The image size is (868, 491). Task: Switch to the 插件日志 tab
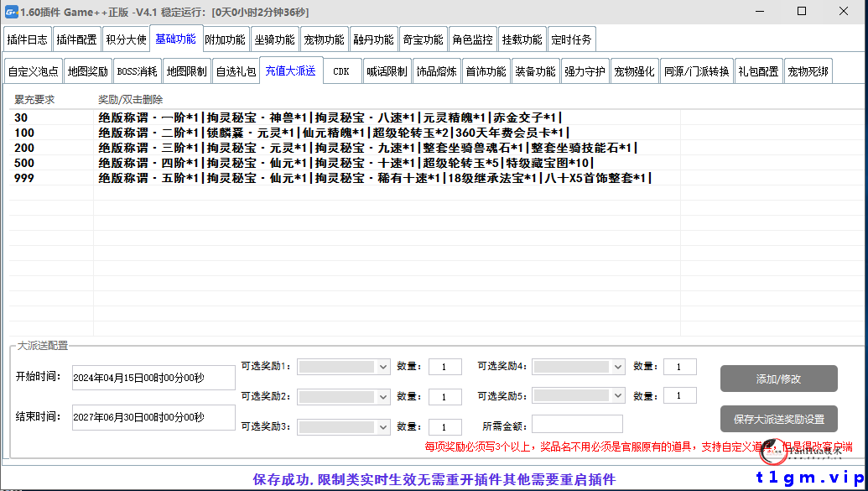click(27, 38)
